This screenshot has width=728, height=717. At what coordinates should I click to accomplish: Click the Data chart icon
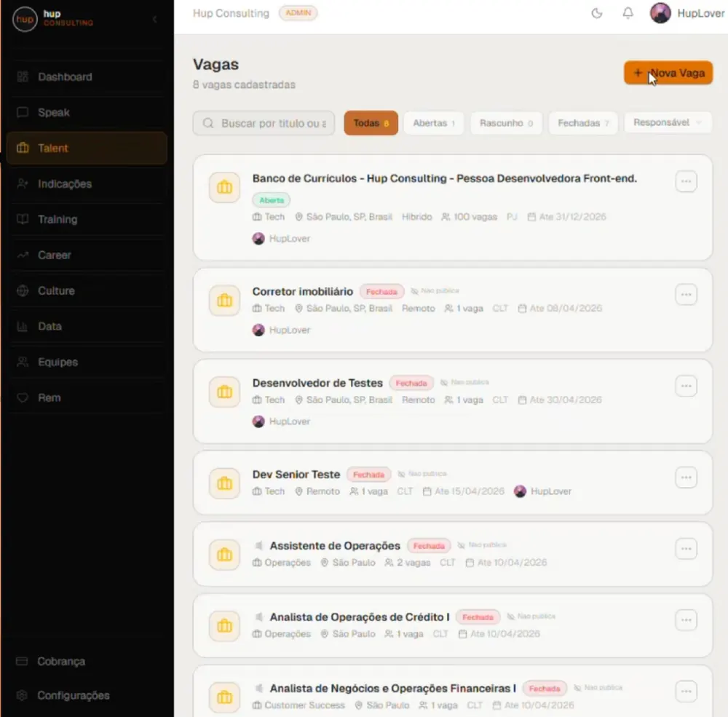(x=23, y=326)
